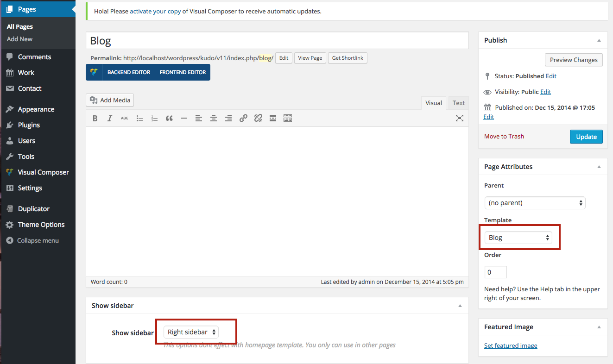The height and width of the screenshot is (364, 613).
Task: Click the Plugins plug icon
Action: [10, 125]
